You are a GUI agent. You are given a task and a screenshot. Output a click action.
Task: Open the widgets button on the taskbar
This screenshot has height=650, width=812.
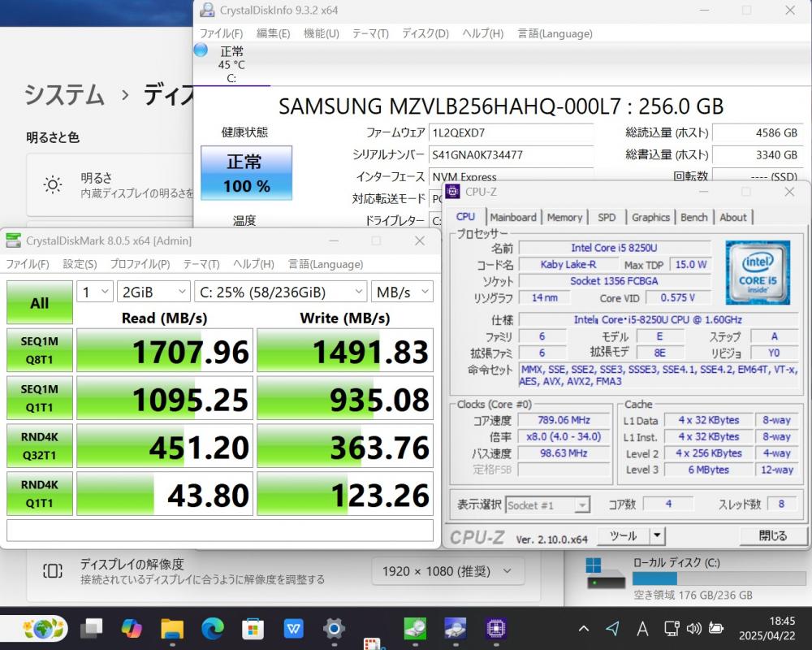click(x=43, y=628)
